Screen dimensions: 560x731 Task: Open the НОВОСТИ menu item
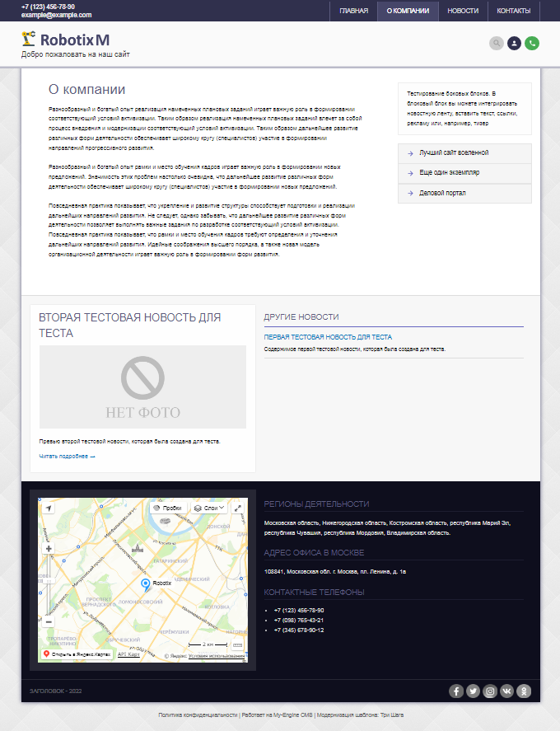click(463, 11)
